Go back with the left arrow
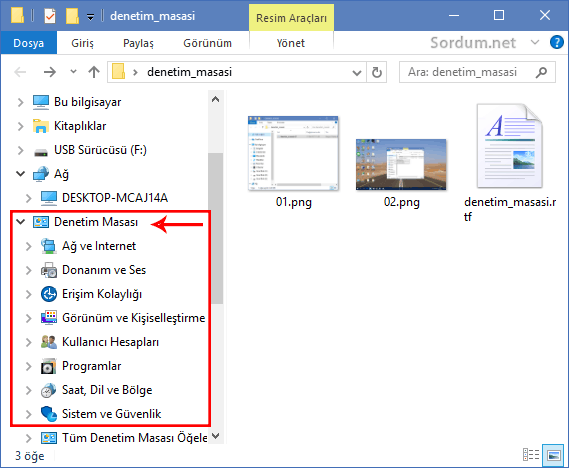Screen dimensions: 569x468 coord(20,72)
